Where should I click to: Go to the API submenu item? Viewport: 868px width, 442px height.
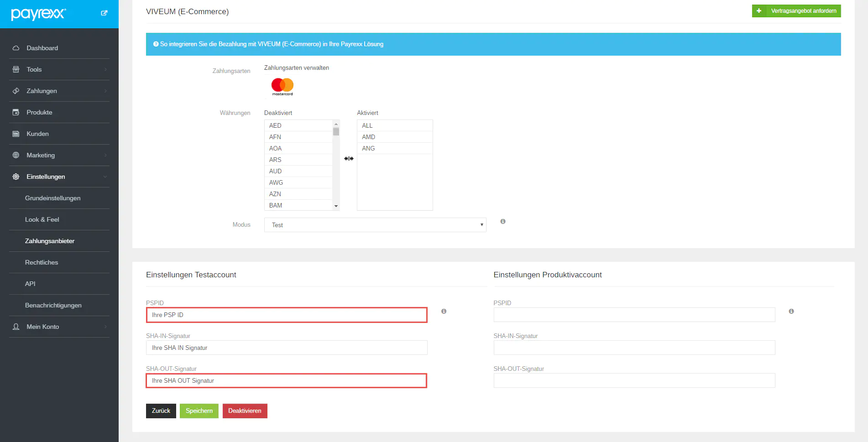tap(30, 284)
